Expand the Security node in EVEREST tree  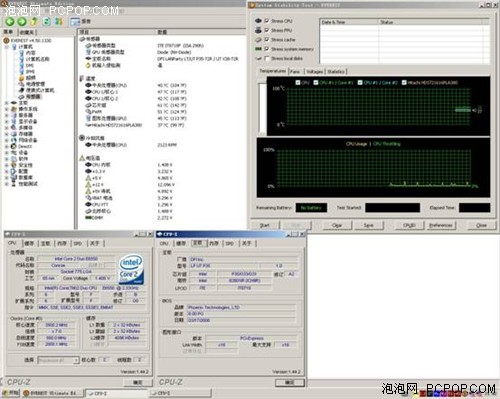(6, 165)
